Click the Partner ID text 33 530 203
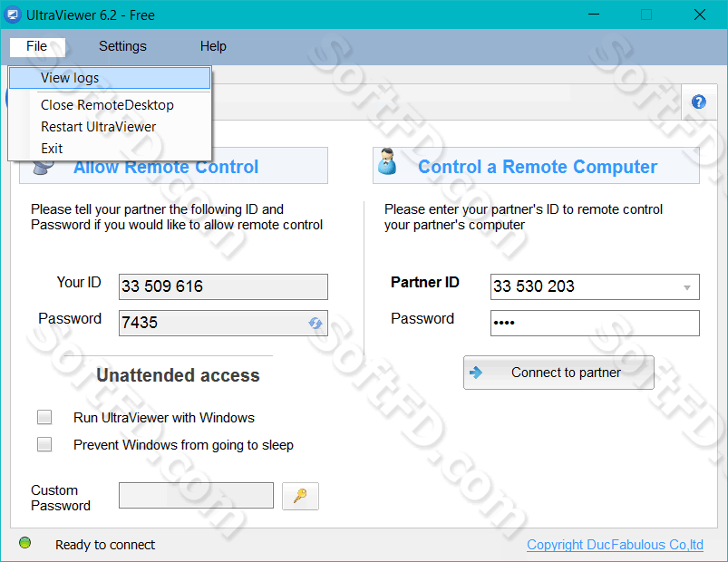This screenshot has width=728, height=562. [x=534, y=286]
